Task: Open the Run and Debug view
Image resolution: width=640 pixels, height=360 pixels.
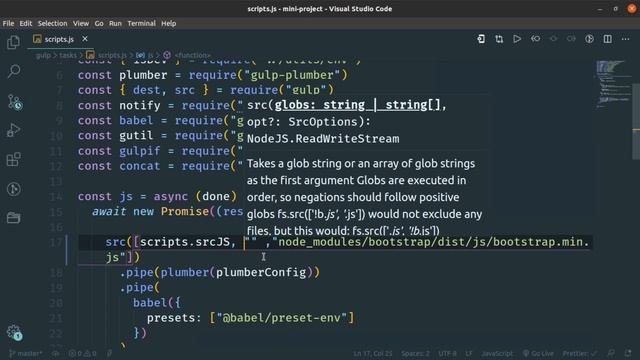Action: (13, 130)
